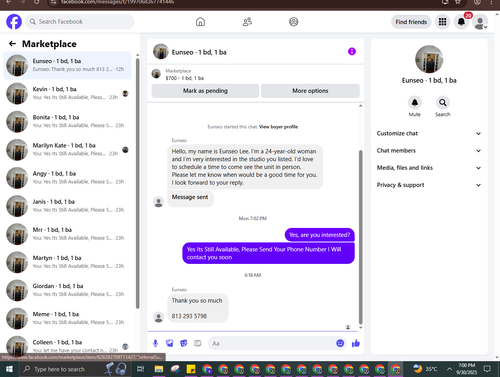
Task: Send a voice clip with microphone icon
Action: pyautogui.click(x=155, y=343)
